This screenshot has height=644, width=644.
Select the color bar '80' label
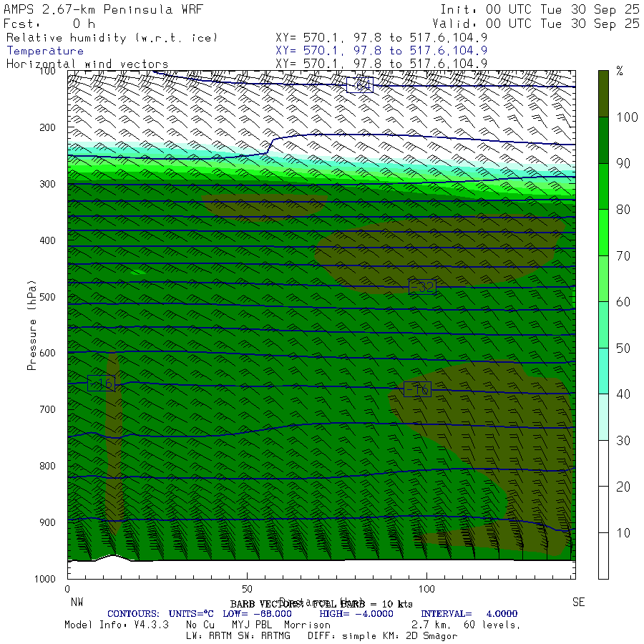623,210
